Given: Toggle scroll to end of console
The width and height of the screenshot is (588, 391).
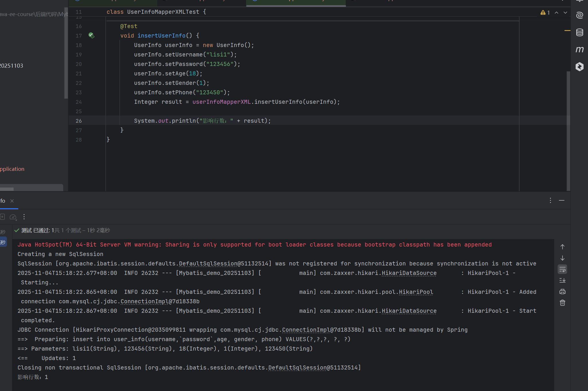Looking at the screenshot, I should (x=562, y=281).
